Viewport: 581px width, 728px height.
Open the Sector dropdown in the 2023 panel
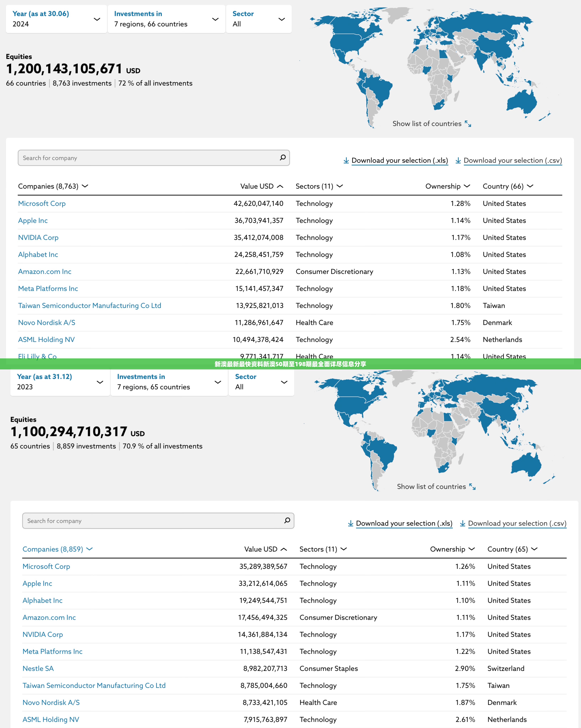pos(261,382)
